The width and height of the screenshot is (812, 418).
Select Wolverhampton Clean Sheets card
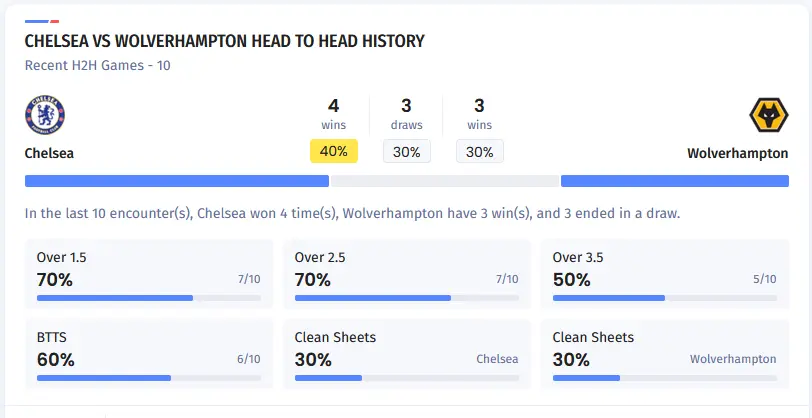[x=664, y=352]
